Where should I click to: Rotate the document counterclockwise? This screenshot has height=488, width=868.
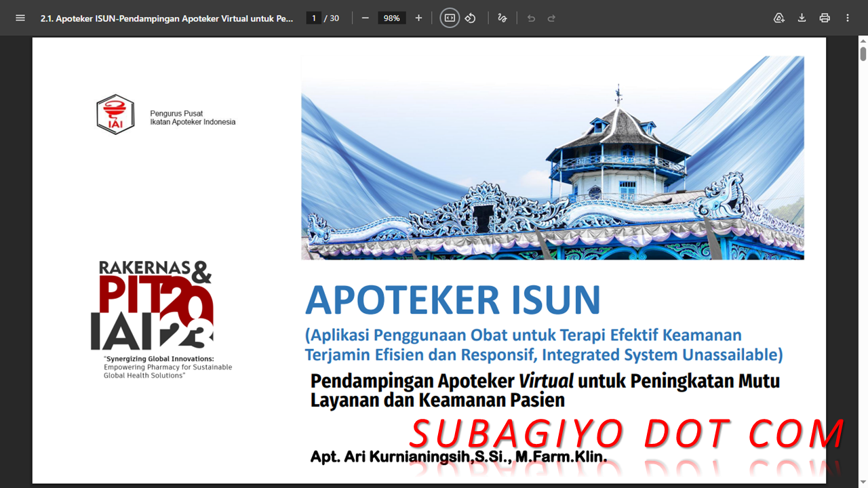(x=470, y=18)
